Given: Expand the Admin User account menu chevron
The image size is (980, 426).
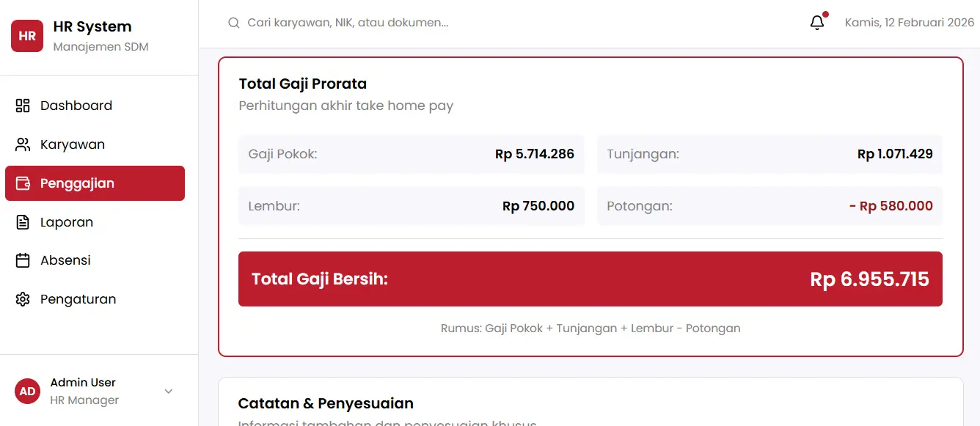Looking at the screenshot, I should [169, 391].
